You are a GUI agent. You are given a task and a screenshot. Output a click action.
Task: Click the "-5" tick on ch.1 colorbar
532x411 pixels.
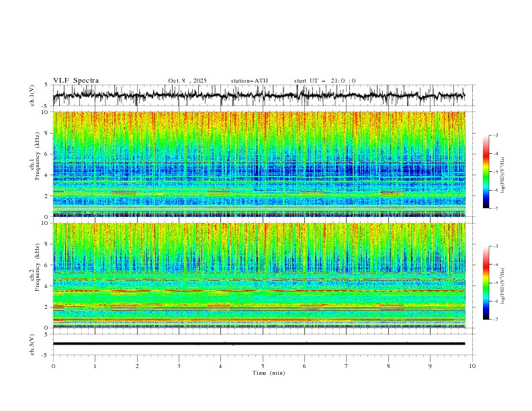tap(496, 172)
